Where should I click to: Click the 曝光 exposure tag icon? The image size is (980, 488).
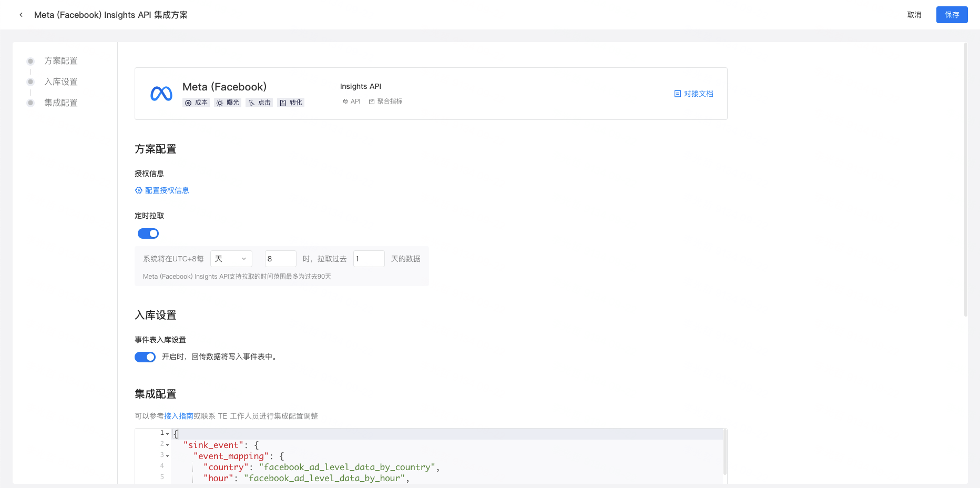pos(220,103)
